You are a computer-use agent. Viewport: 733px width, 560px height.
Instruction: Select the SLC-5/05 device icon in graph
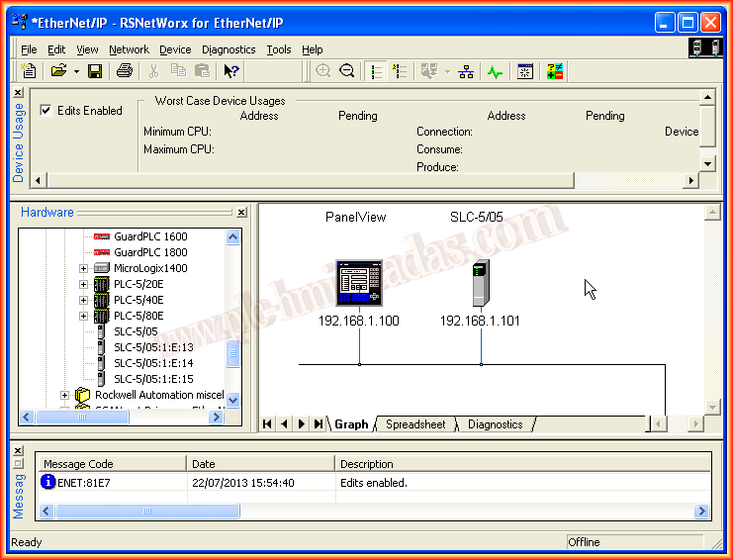481,283
